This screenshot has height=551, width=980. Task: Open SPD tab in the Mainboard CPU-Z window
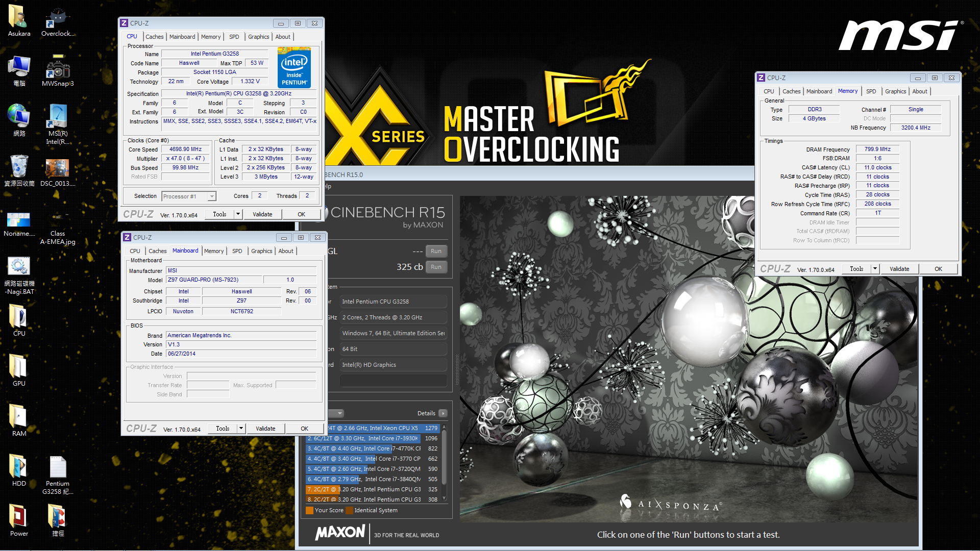237,251
